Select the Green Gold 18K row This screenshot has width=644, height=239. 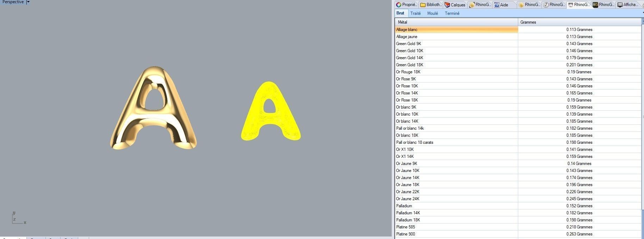click(518, 65)
